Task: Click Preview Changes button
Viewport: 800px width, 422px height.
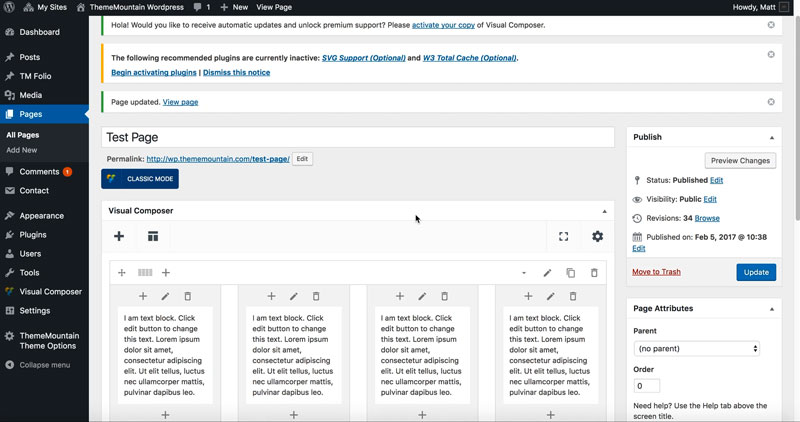Action: tap(740, 160)
